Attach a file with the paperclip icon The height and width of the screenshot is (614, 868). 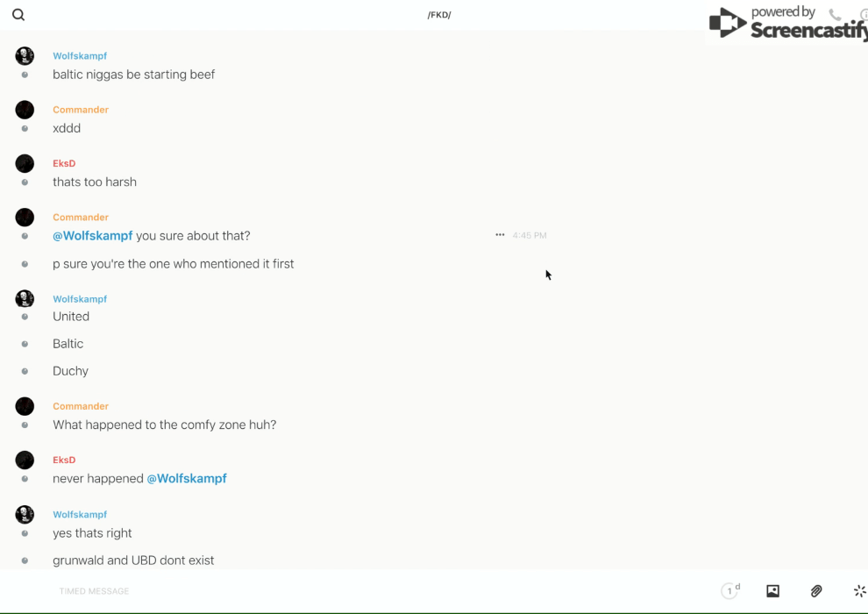(x=816, y=591)
